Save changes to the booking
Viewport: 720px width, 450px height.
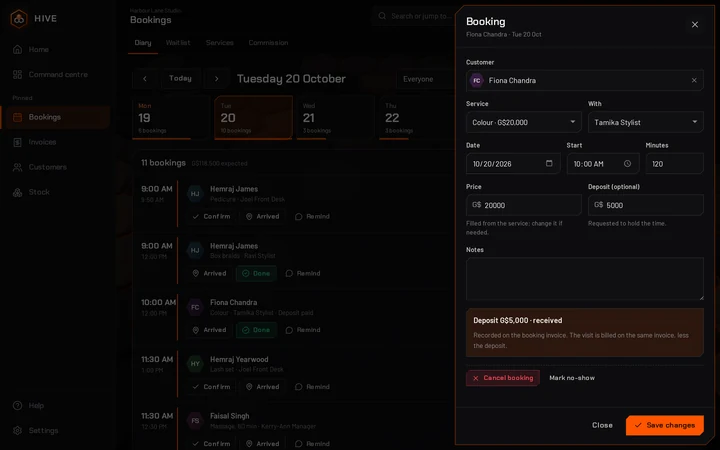click(664, 425)
